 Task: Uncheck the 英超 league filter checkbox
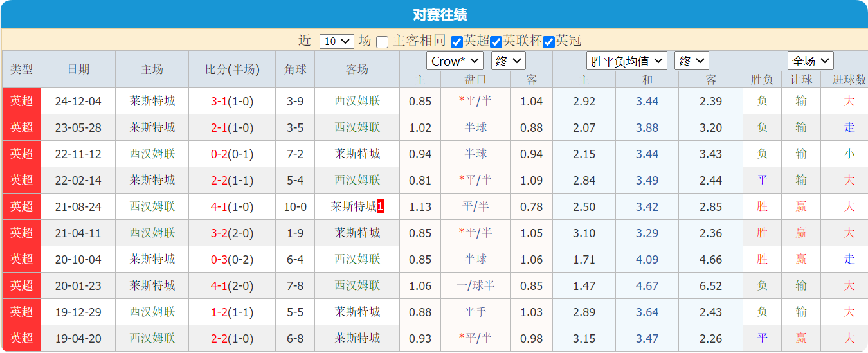point(457,42)
